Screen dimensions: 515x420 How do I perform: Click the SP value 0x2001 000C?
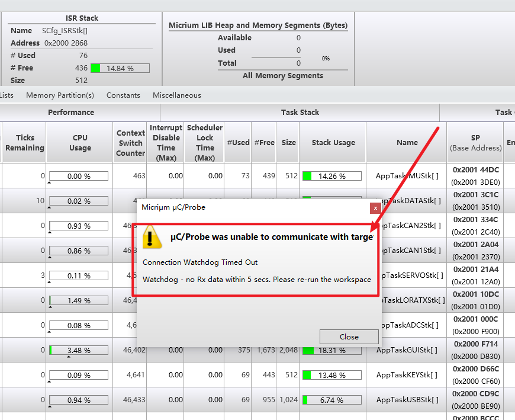[x=475, y=319]
